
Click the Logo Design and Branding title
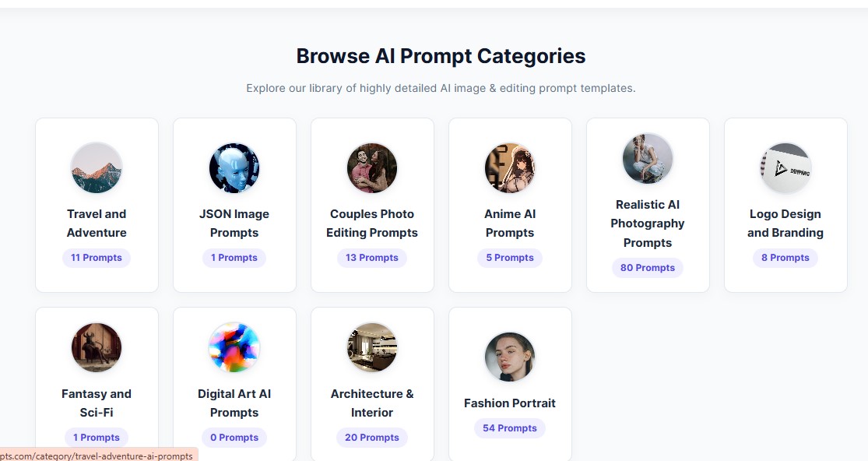(785, 223)
